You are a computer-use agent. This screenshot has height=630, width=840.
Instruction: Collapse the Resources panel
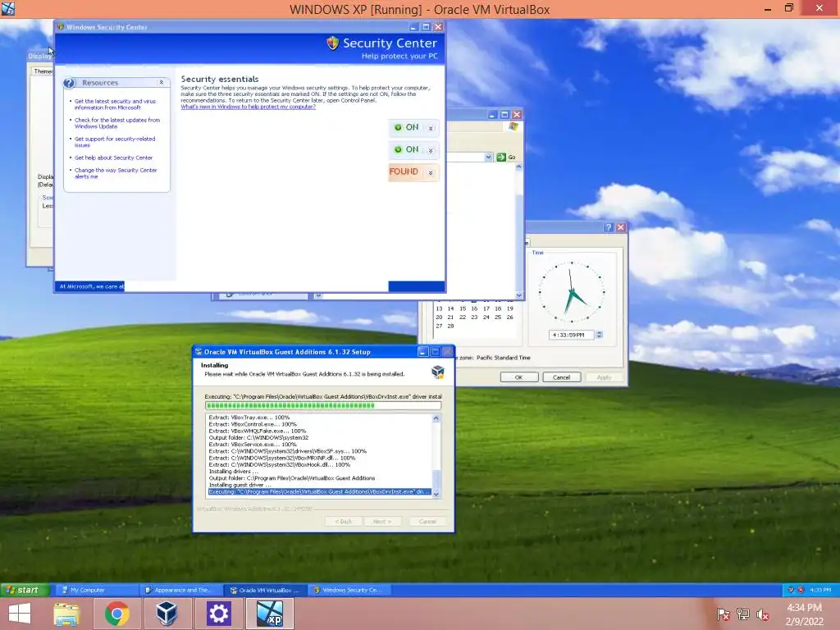(162, 83)
